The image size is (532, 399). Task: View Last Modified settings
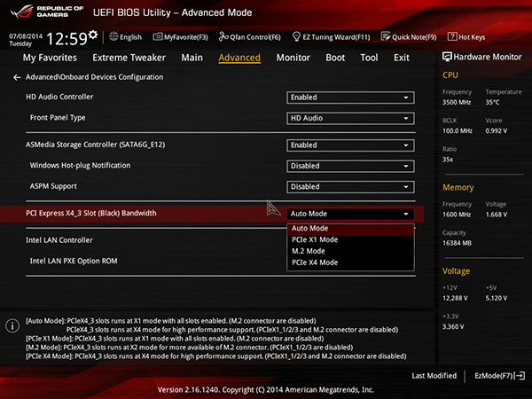pos(434,376)
